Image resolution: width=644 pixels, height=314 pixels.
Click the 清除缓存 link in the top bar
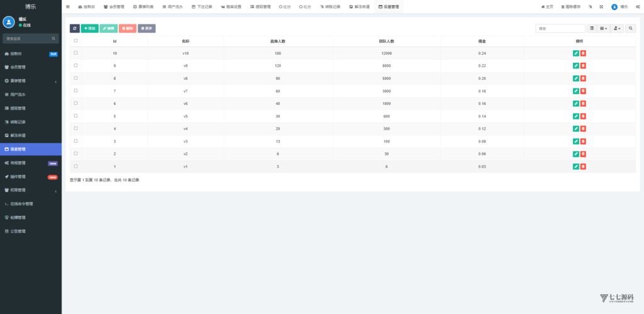(x=569, y=6)
